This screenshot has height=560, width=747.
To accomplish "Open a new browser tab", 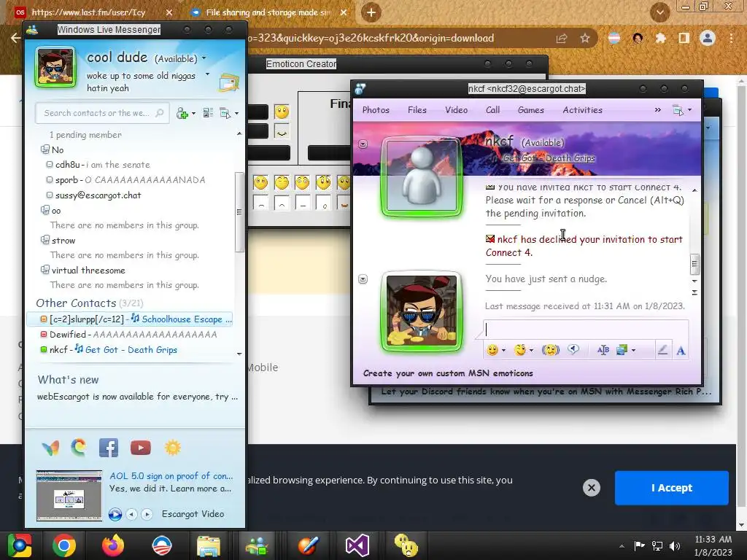I will pos(371,13).
